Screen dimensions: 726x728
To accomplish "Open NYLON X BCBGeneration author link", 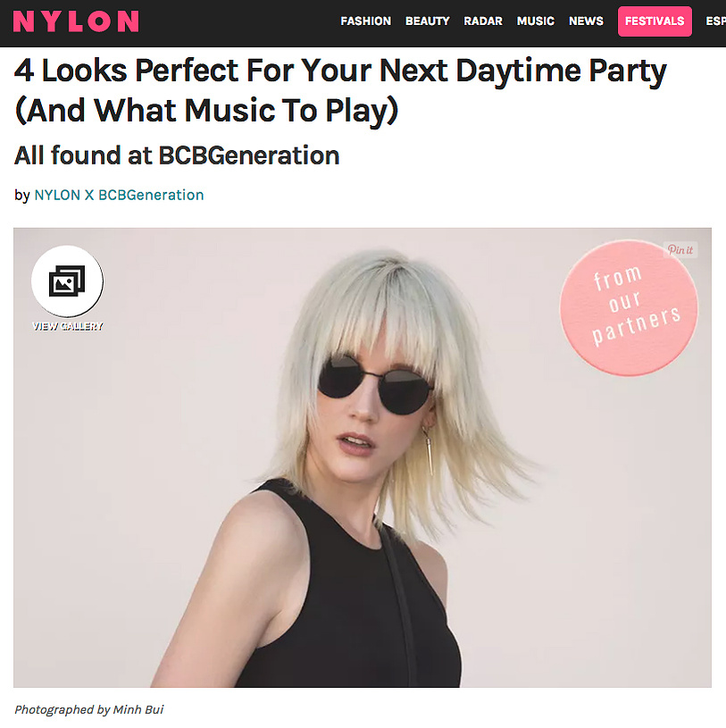I will [x=120, y=195].
